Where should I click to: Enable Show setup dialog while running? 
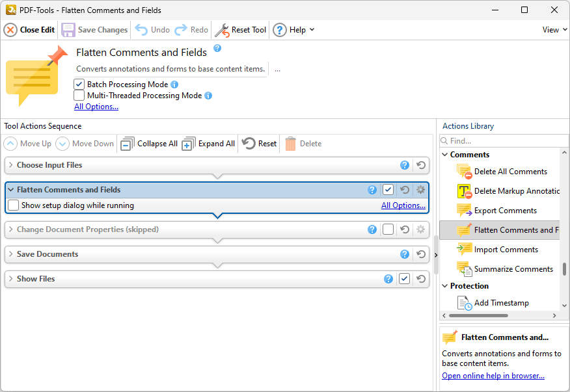(14, 205)
